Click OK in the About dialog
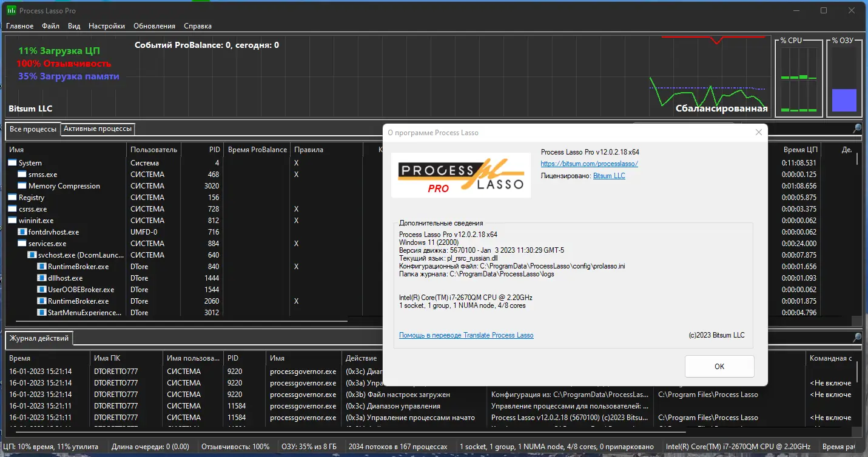Image resolution: width=868 pixels, height=457 pixels. click(x=719, y=366)
